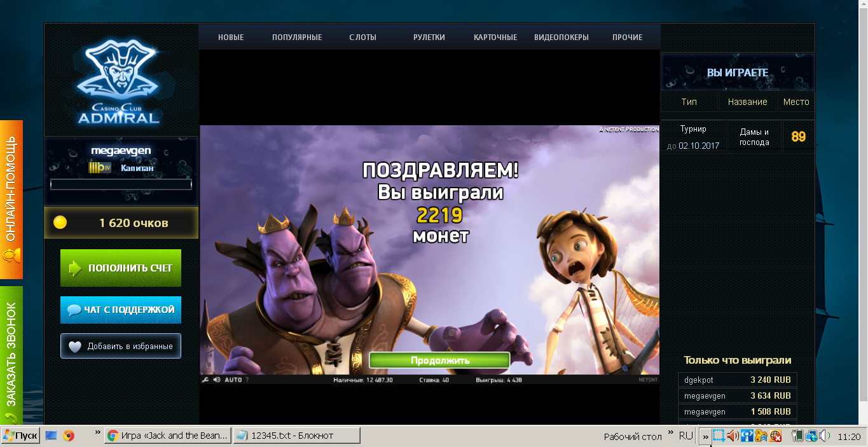Switch to Chrome Jack and the Bean taskbar window

tap(167, 436)
